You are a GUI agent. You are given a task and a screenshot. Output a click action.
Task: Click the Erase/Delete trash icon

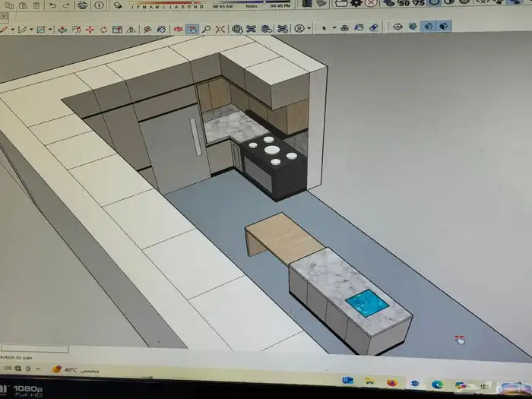(36, 5)
